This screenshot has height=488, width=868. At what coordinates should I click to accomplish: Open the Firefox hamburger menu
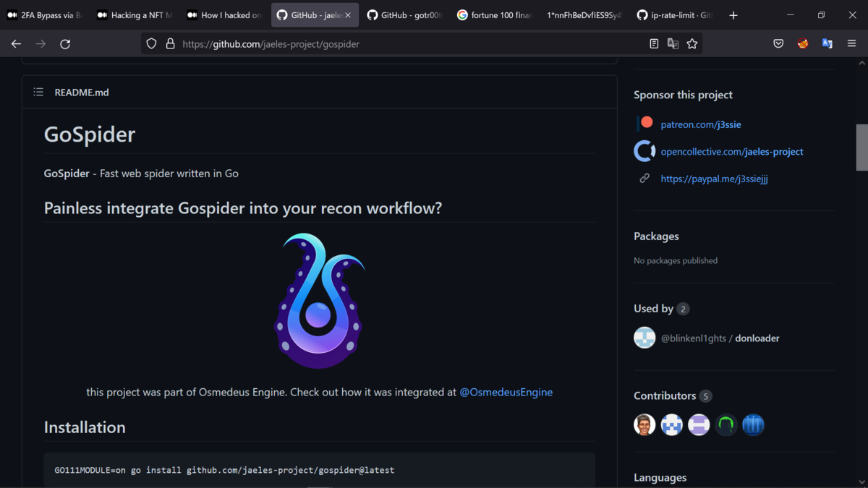[852, 44]
